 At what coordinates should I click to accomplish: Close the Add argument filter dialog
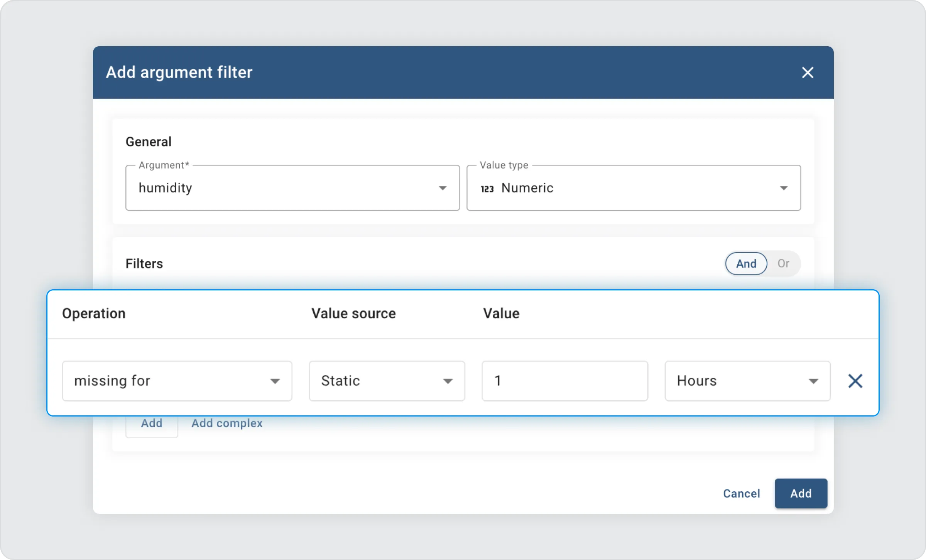[x=807, y=73]
